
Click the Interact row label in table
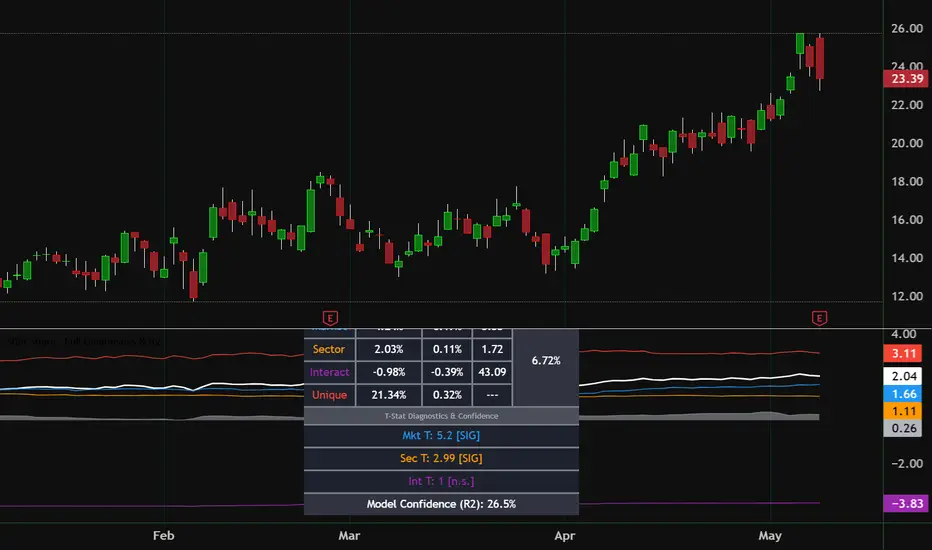tap(329, 372)
